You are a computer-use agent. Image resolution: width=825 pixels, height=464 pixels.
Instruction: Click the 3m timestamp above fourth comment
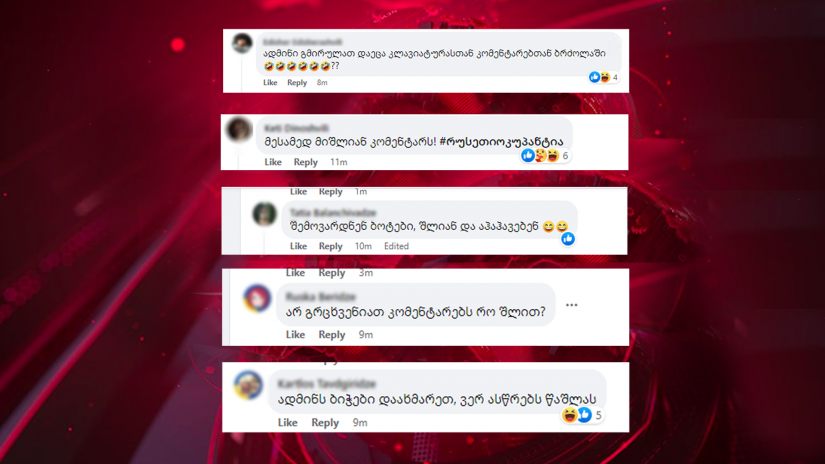pos(366,273)
